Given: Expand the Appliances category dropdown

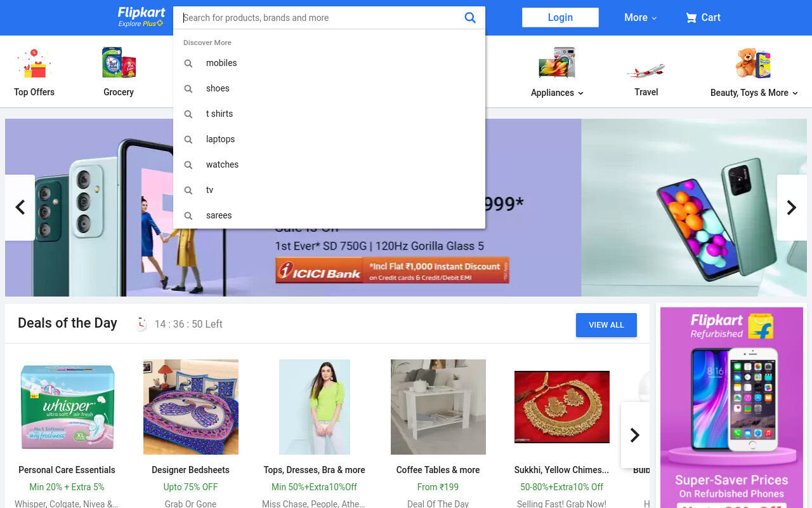Looking at the screenshot, I should (557, 93).
